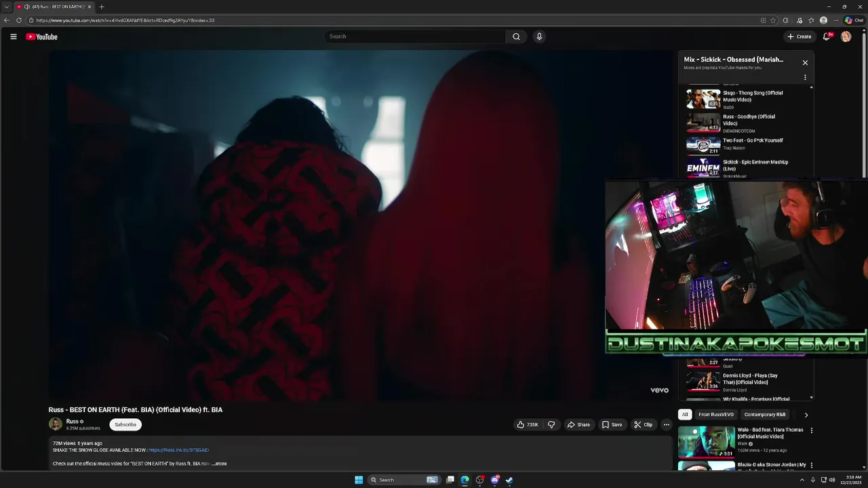The image size is (868, 488).
Task: Play Sisqo - Thong Song from playlist
Action: (x=746, y=99)
